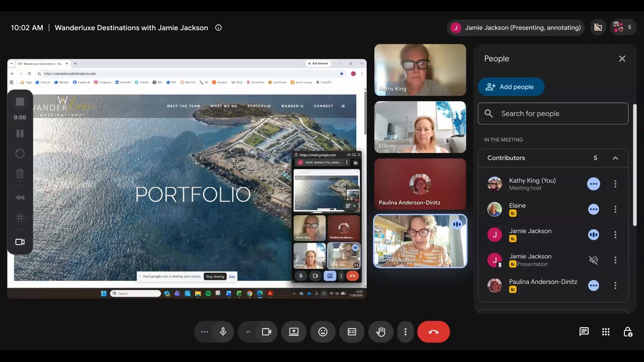Image resolution: width=644 pixels, height=362 pixels.
Task: Click the rewind icon in recorder toolbar
Action: [20, 197]
